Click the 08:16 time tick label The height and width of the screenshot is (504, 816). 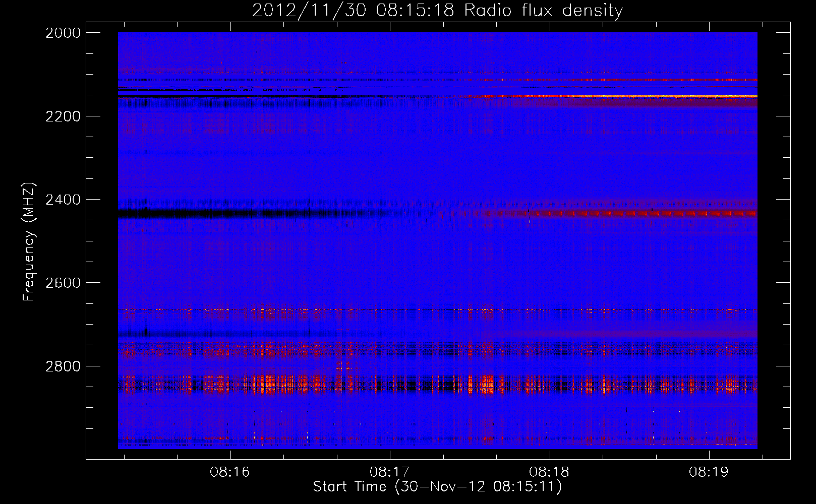coord(230,472)
